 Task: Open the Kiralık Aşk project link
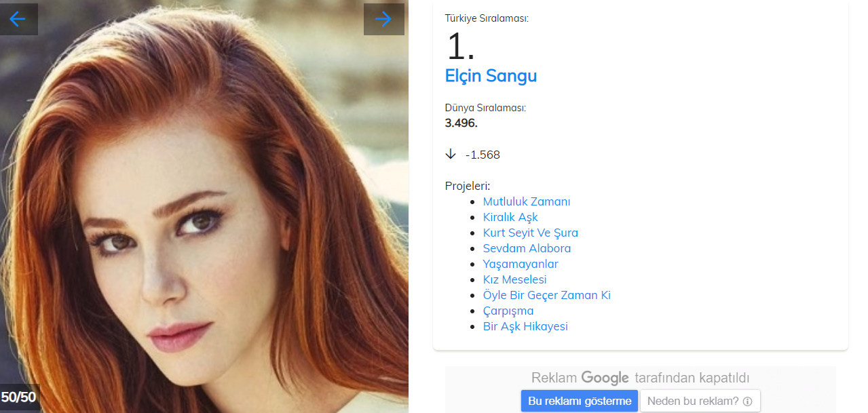coord(510,217)
